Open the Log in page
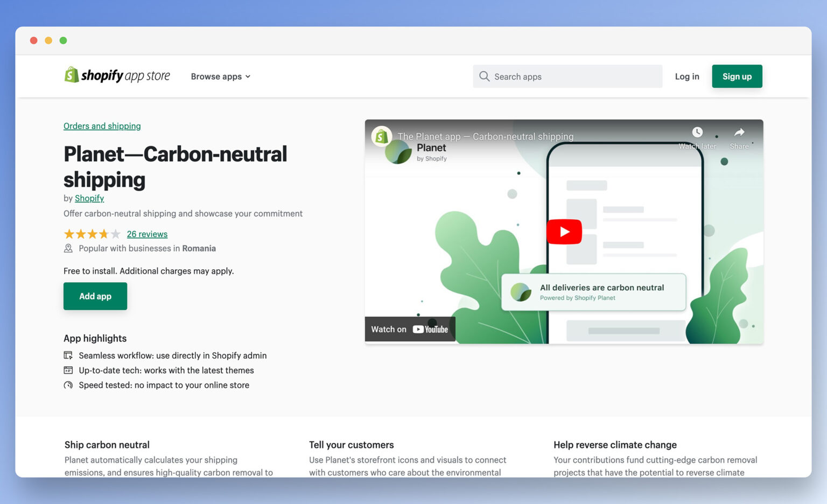 tap(686, 76)
